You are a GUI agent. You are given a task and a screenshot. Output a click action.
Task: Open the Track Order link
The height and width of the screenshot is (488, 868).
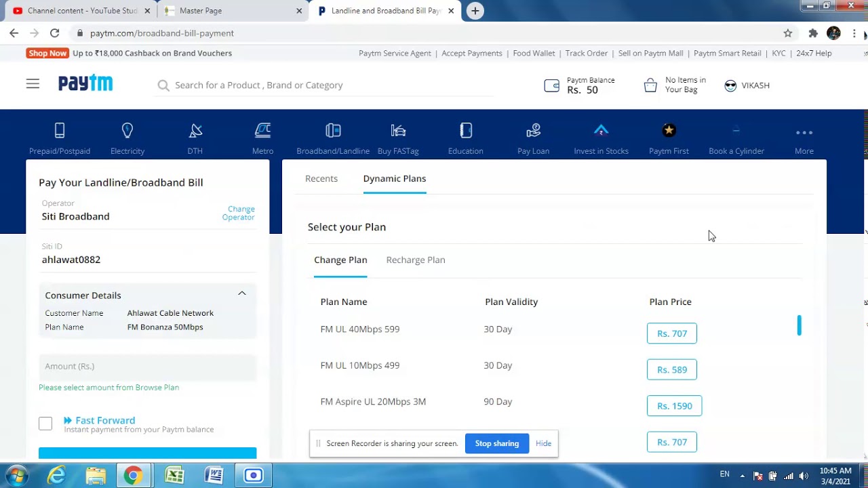click(587, 53)
